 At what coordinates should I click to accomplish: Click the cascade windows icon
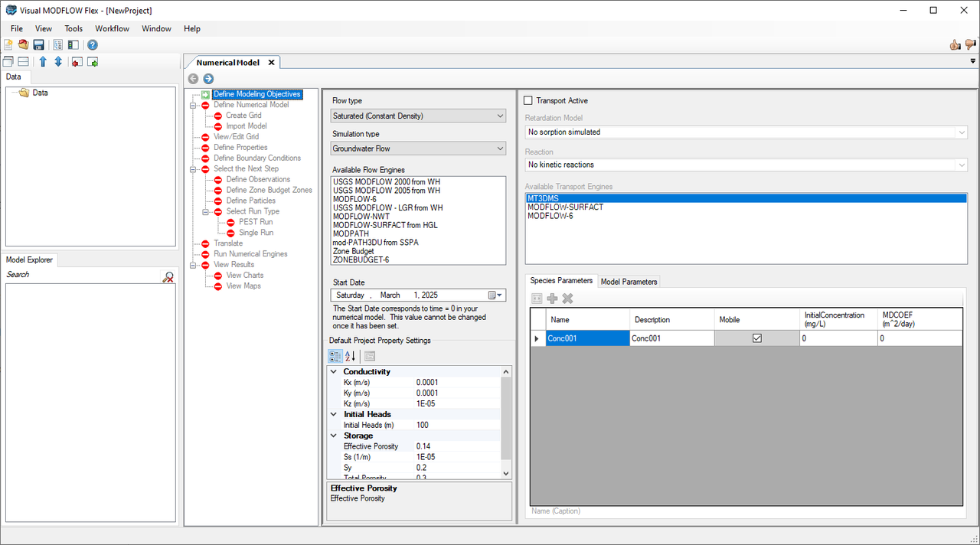click(8, 62)
